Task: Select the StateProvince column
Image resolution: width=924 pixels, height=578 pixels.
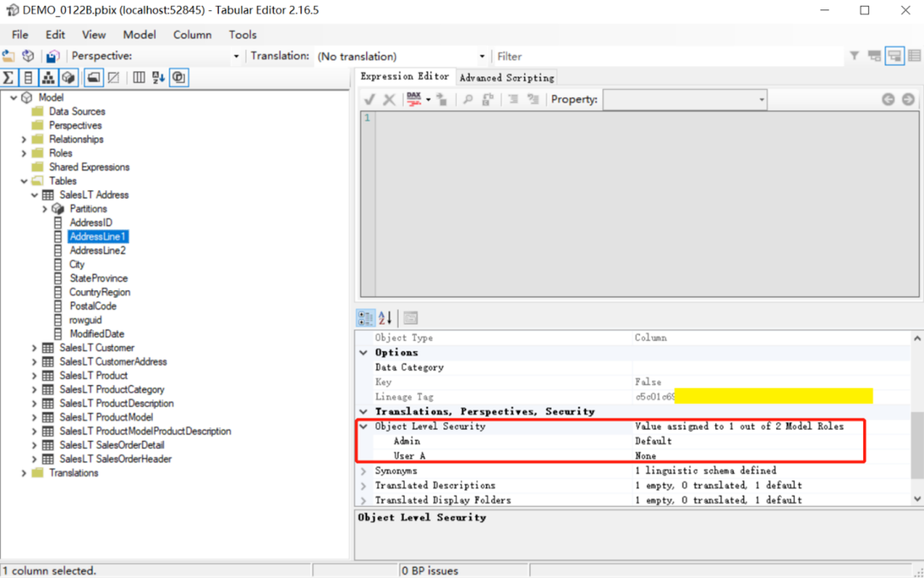Action: 98,278
